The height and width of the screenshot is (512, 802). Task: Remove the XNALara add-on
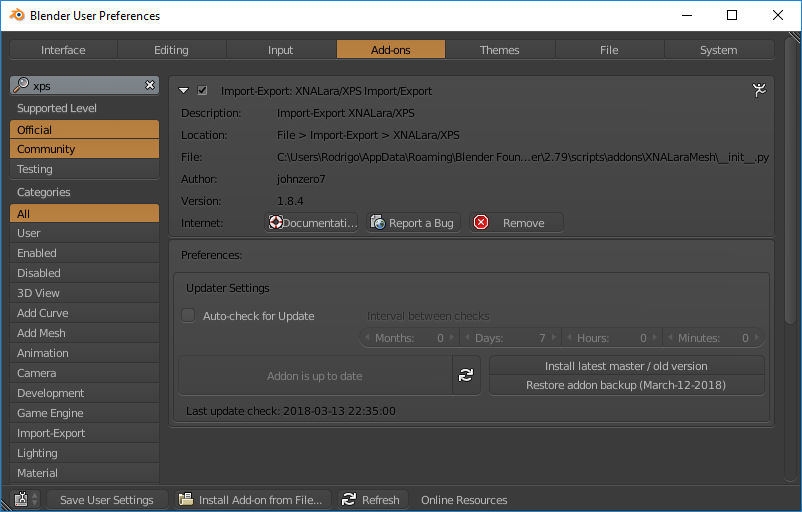tap(516, 223)
